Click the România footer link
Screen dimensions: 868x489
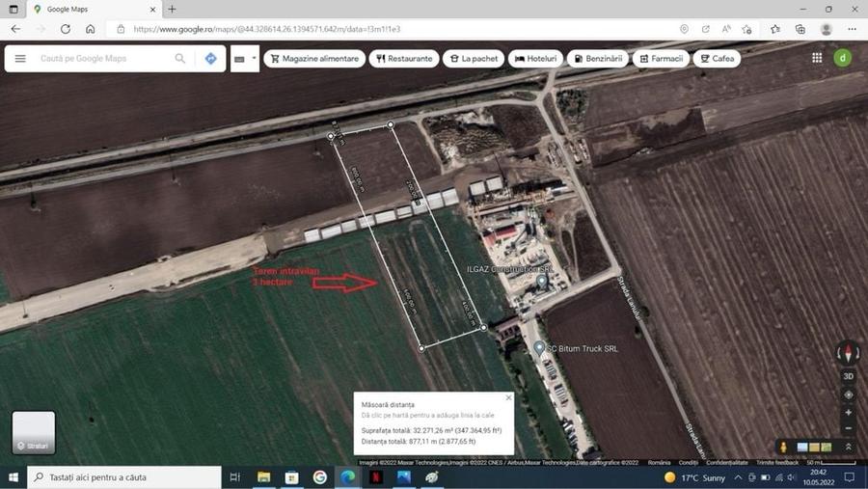[x=659, y=462]
